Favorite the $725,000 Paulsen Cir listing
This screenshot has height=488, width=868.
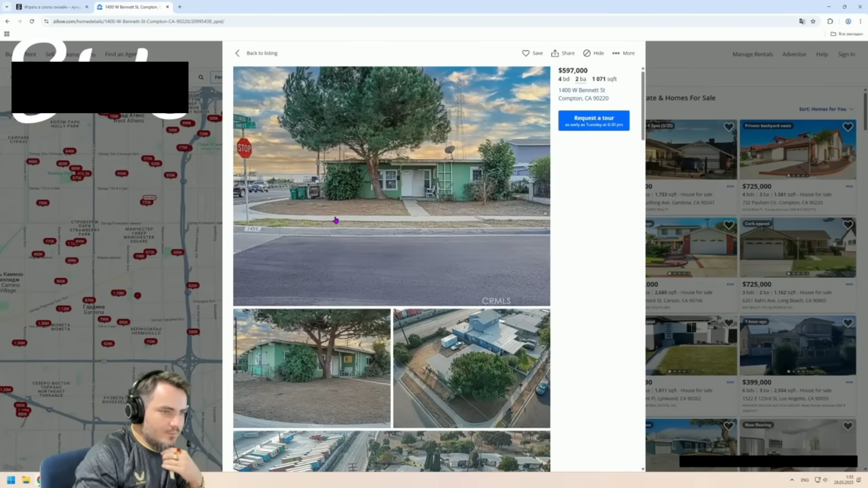tap(848, 127)
